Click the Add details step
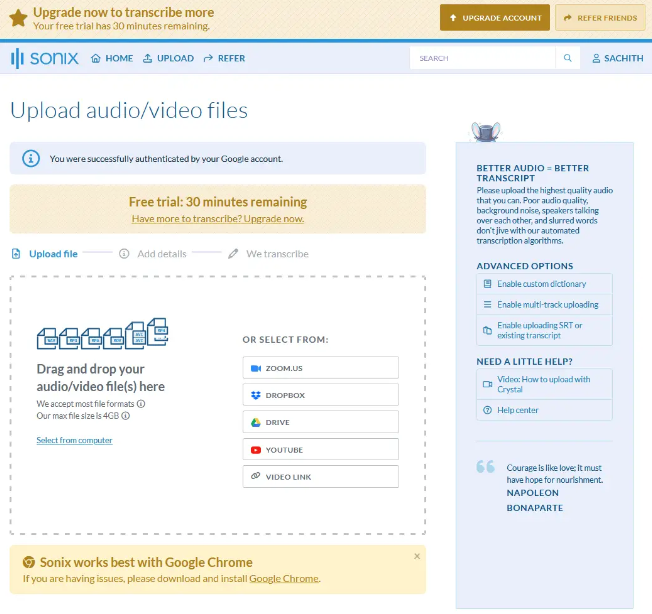 pyautogui.click(x=153, y=254)
